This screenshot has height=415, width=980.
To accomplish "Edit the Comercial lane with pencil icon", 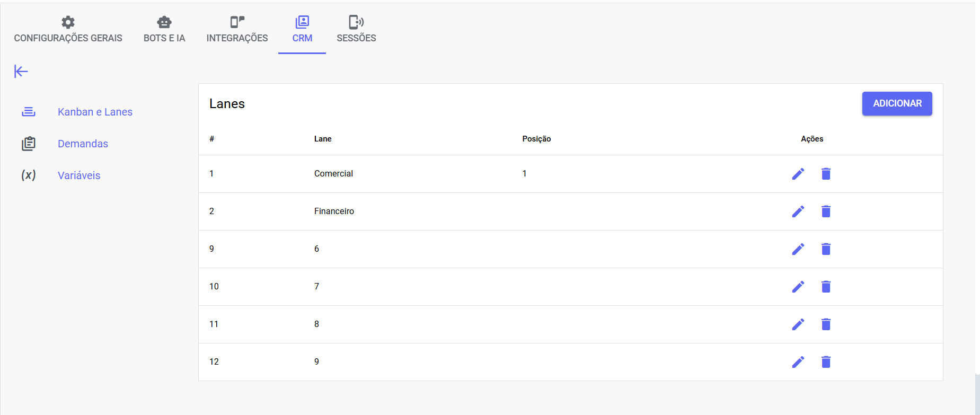I will 798,174.
